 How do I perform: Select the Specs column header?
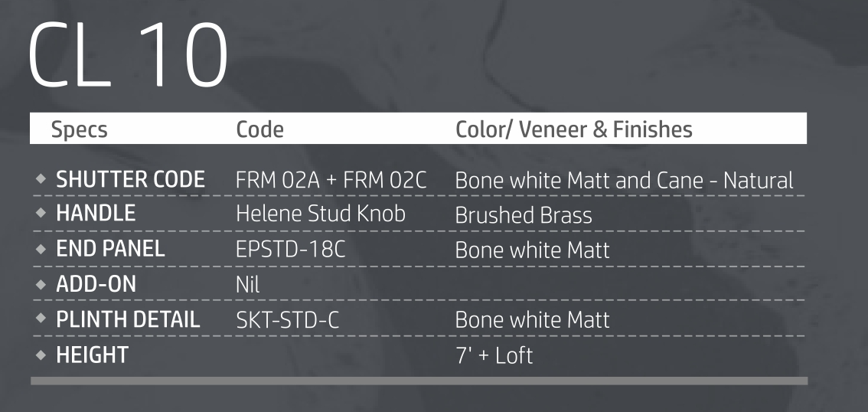pyautogui.click(x=79, y=129)
